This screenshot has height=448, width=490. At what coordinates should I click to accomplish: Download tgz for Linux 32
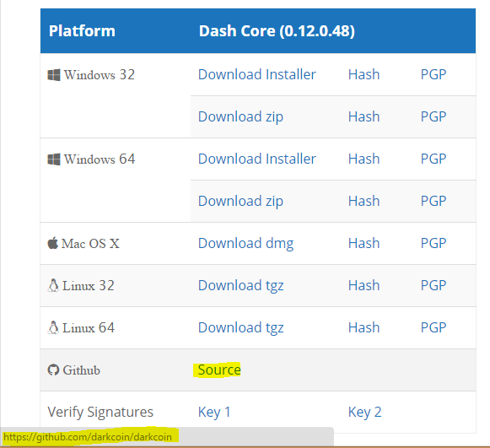tap(241, 286)
